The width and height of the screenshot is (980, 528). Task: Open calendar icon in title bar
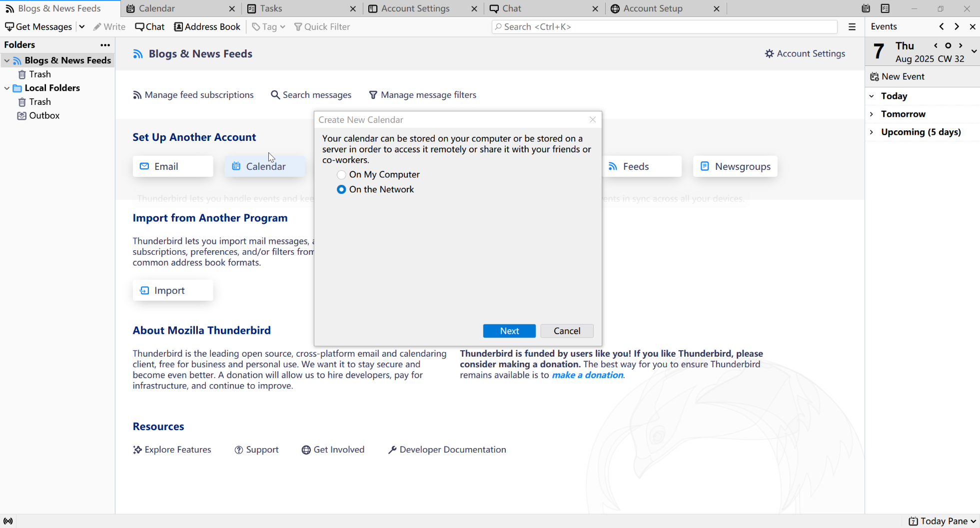(866, 8)
